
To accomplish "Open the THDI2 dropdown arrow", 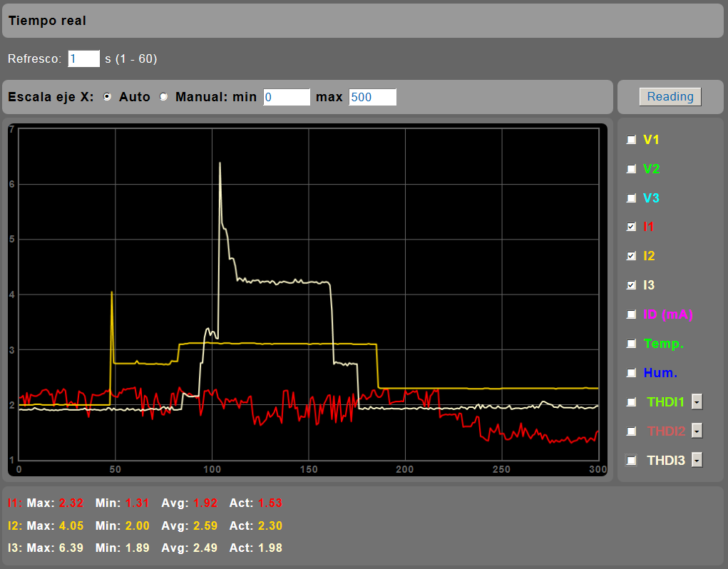I will click(697, 431).
